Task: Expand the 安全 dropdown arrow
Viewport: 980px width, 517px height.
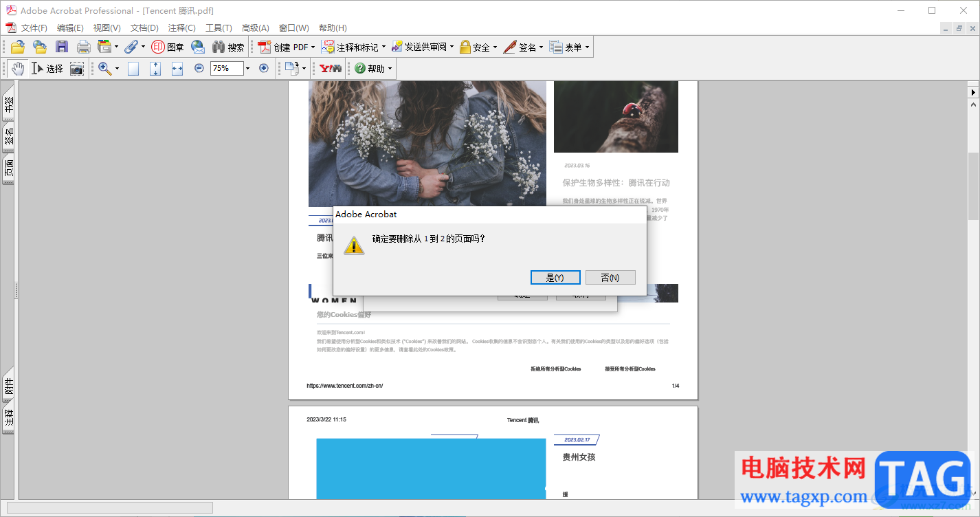Action: point(495,47)
